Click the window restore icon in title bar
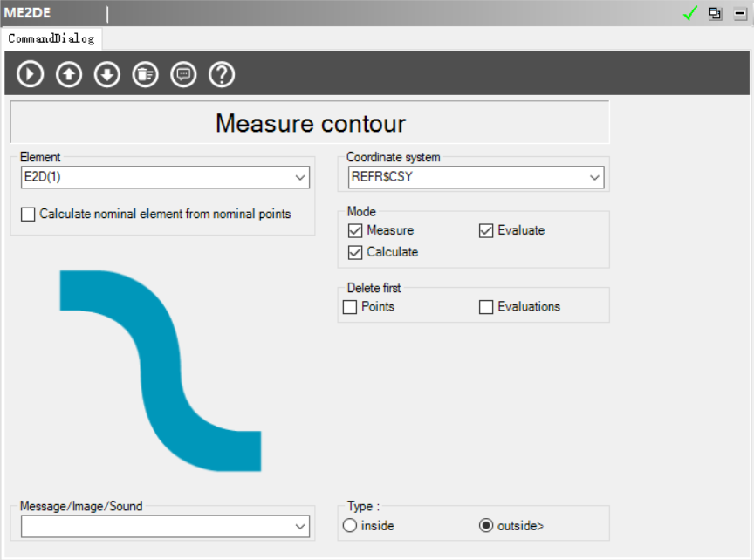This screenshot has width=754, height=560. pyautogui.click(x=716, y=13)
